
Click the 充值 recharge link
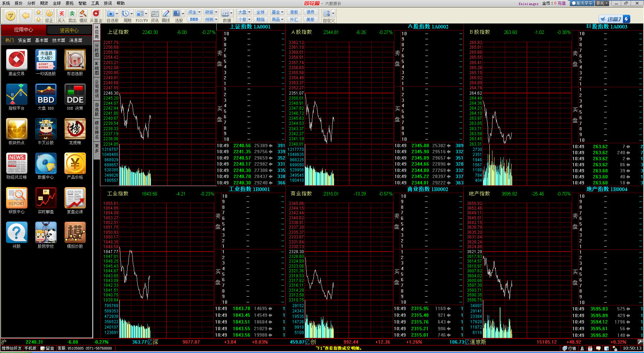tap(561, 3)
